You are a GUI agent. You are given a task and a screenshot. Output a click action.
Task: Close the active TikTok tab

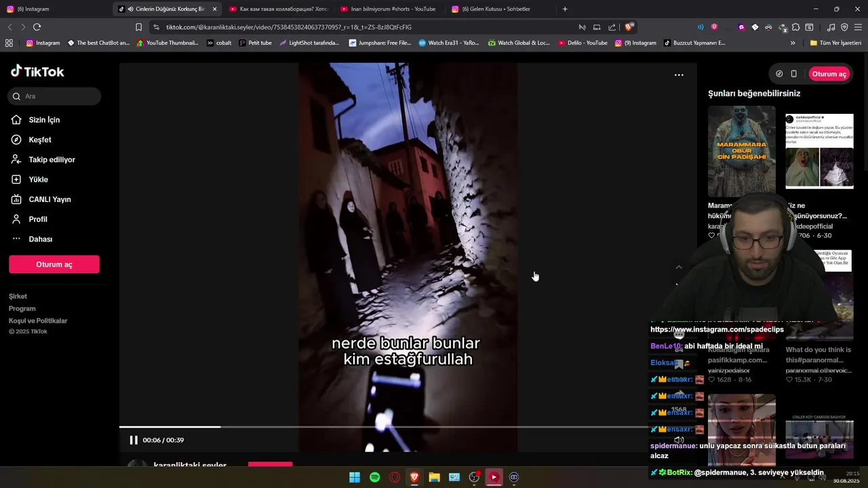pos(214,9)
